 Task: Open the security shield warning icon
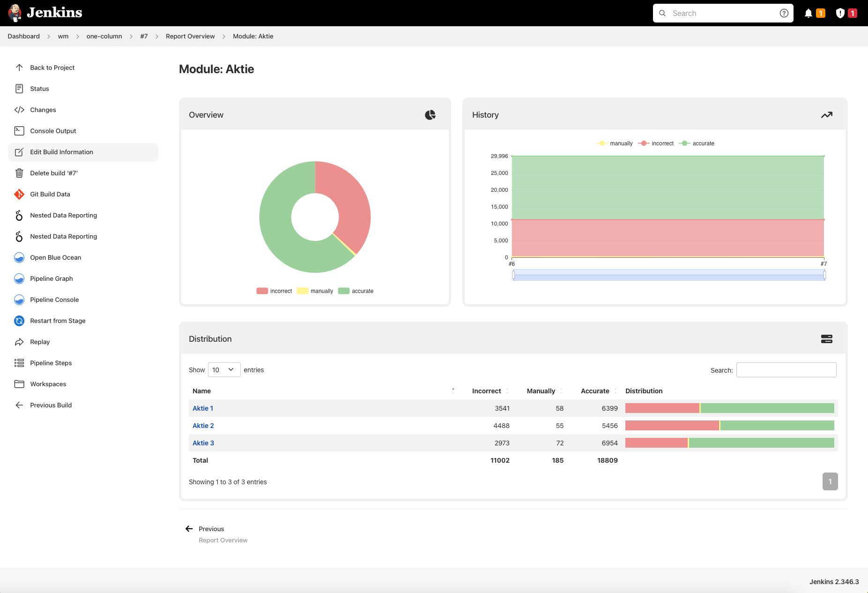pos(840,13)
